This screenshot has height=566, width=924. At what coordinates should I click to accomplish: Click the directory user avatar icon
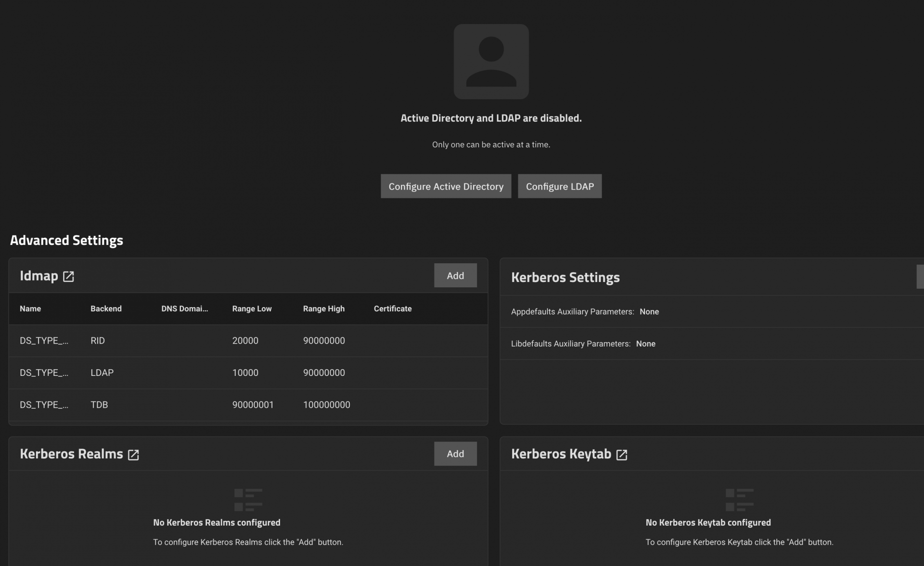coord(491,62)
